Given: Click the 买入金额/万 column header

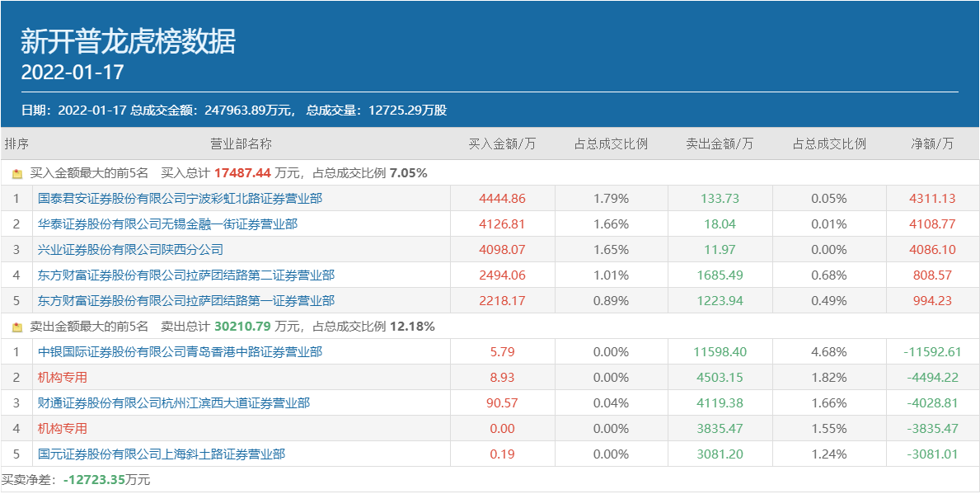Looking at the screenshot, I should pyautogui.click(x=502, y=144).
